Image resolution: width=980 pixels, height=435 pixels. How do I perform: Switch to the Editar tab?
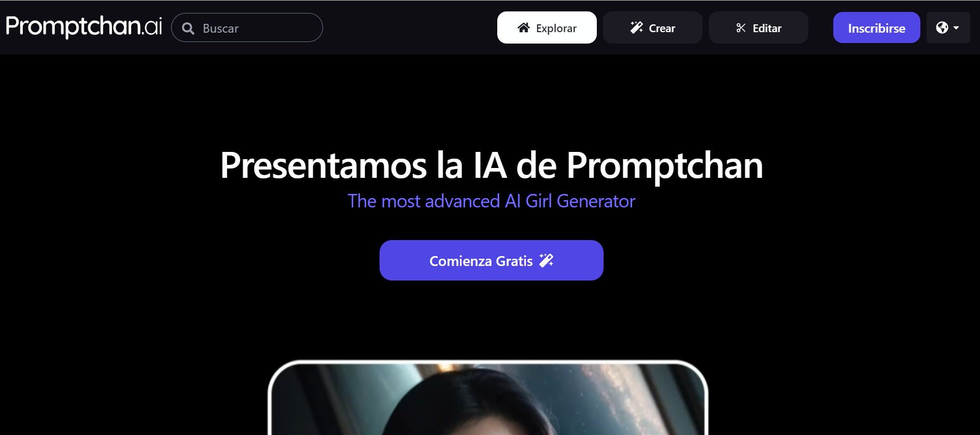tap(759, 27)
